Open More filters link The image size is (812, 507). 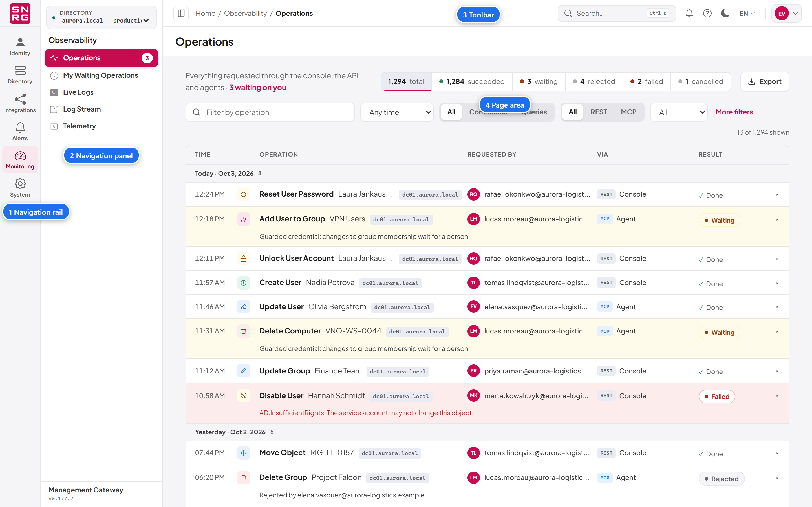click(x=734, y=112)
